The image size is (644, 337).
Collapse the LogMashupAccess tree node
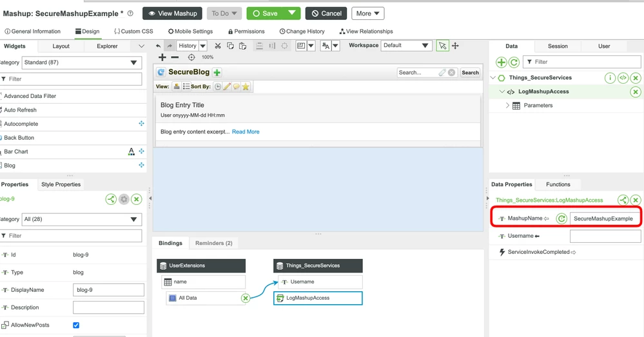[x=502, y=91]
